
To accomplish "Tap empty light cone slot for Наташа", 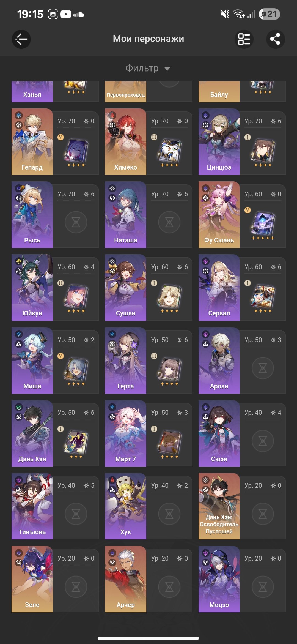I will pos(169,222).
